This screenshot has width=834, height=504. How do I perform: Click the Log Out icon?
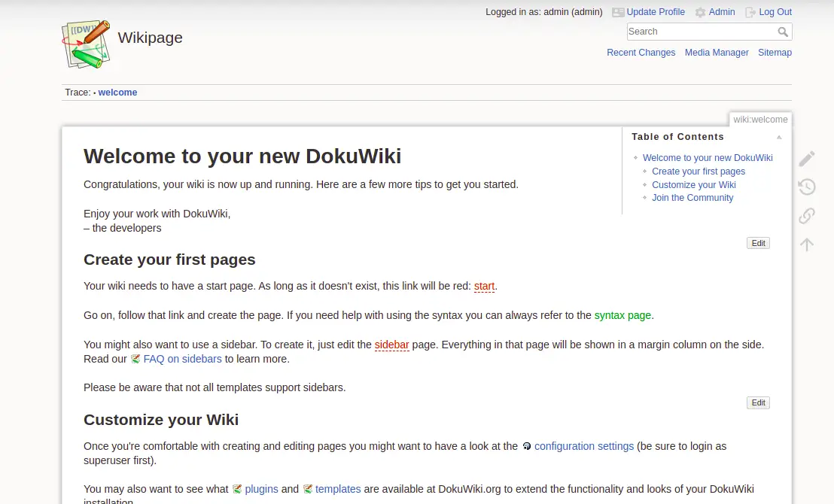(750, 13)
